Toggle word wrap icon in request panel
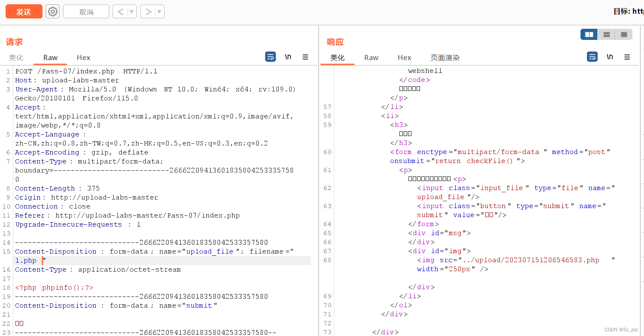This screenshot has width=644, height=336. tap(271, 57)
